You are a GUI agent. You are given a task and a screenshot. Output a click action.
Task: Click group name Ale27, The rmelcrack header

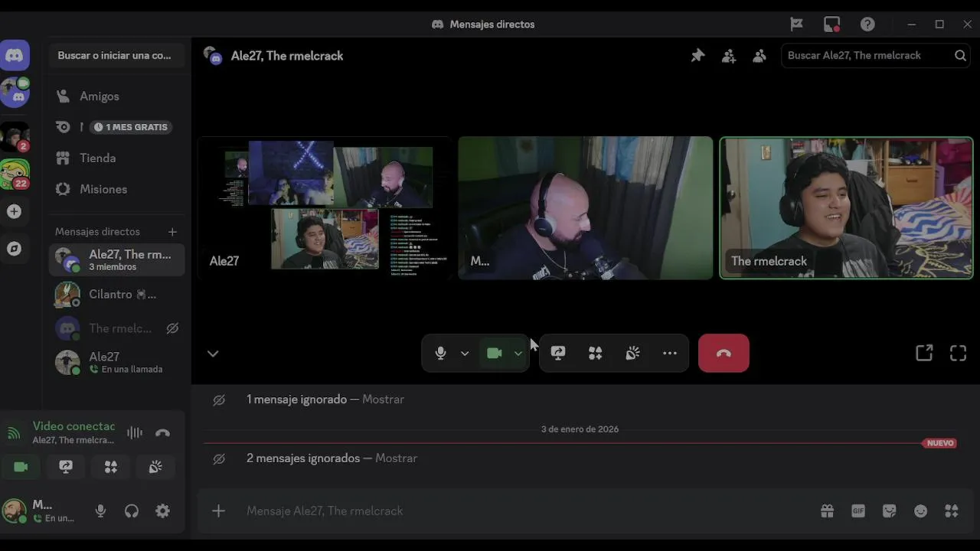[287, 56]
